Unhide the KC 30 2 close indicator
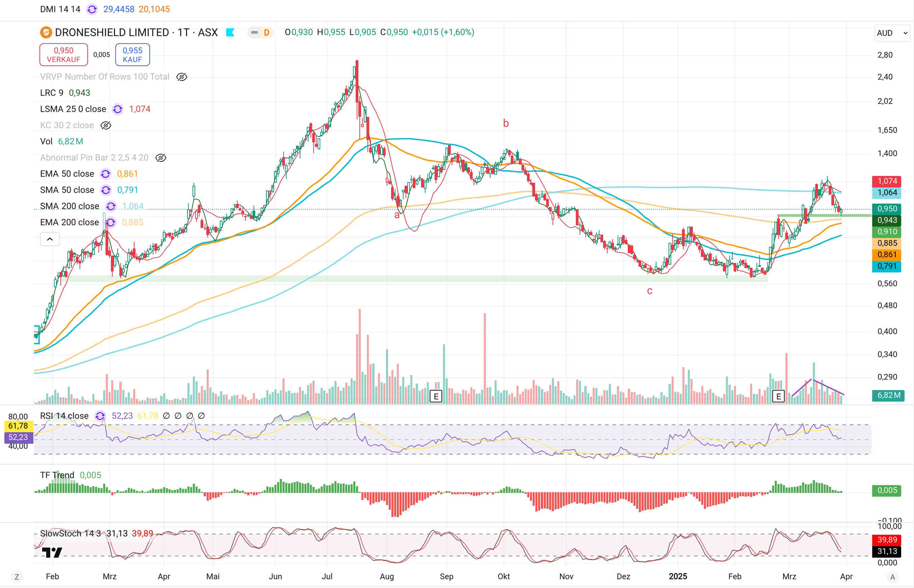 106,125
